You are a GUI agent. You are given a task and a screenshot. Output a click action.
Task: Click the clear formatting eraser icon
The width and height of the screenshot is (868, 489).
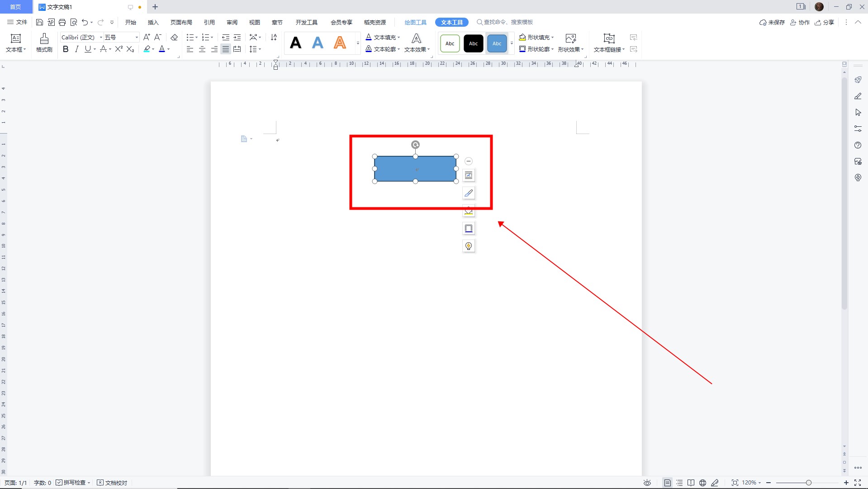(174, 37)
